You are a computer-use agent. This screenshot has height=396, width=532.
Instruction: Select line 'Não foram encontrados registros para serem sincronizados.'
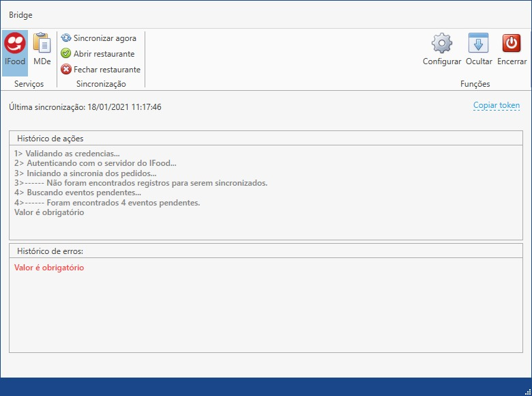pos(141,183)
